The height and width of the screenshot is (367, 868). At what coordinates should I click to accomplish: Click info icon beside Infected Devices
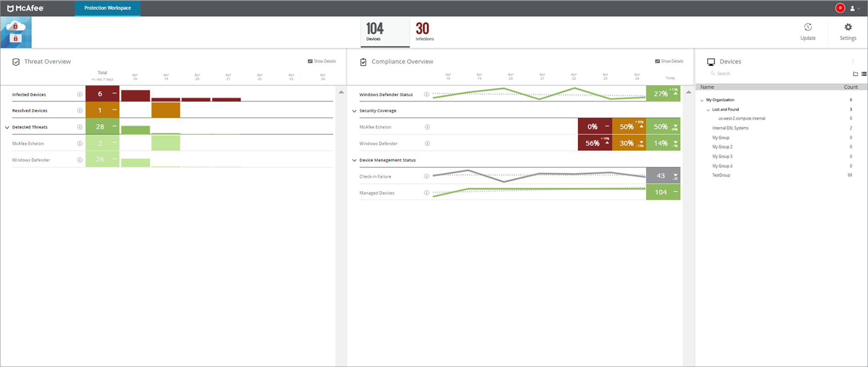pyautogui.click(x=80, y=94)
